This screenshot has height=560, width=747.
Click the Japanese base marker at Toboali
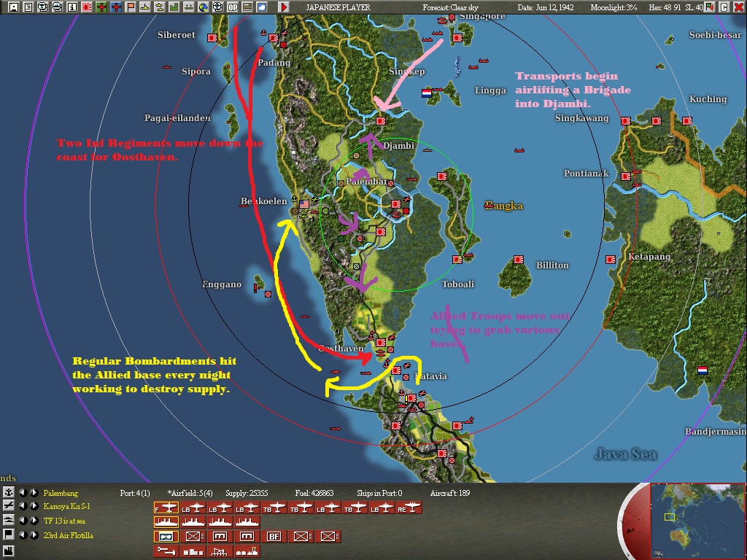[457, 260]
